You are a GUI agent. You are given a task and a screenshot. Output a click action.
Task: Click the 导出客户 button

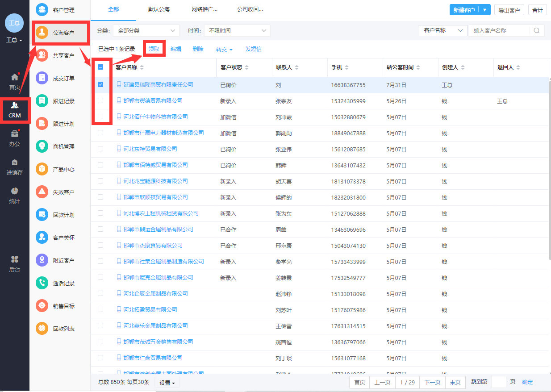coord(509,10)
